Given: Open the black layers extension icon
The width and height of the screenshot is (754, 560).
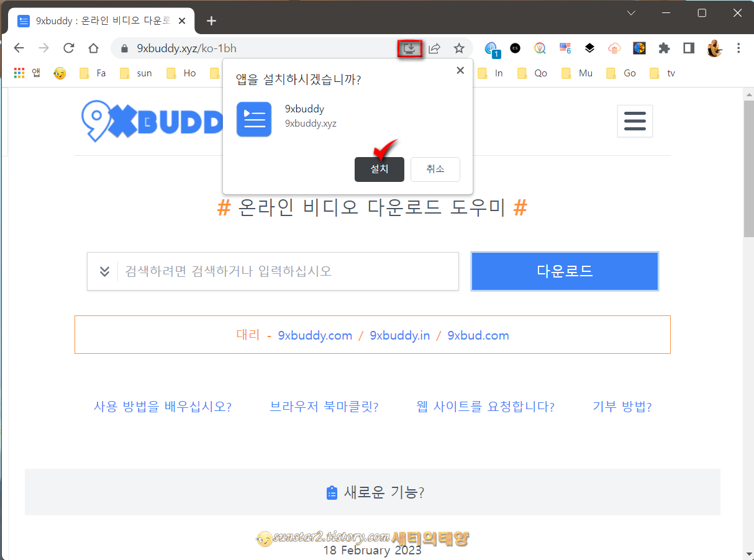Looking at the screenshot, I should tap(590, 48).
